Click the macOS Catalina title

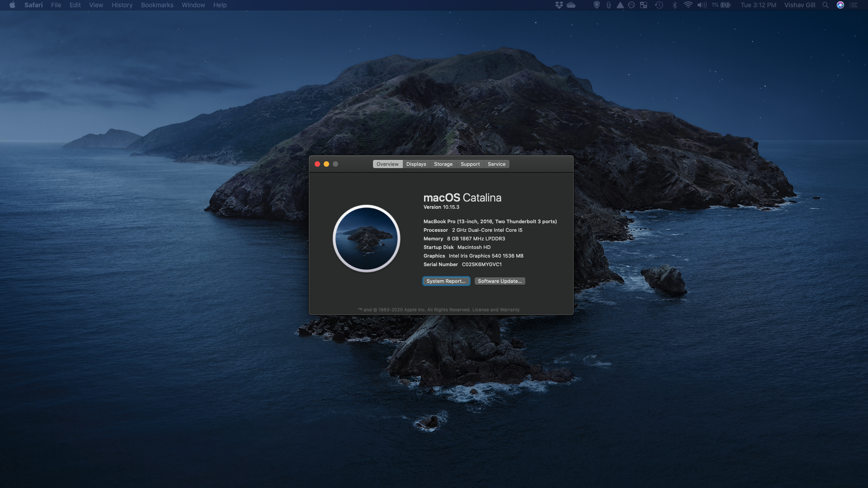pyautogui.click(x=462, y=197)
